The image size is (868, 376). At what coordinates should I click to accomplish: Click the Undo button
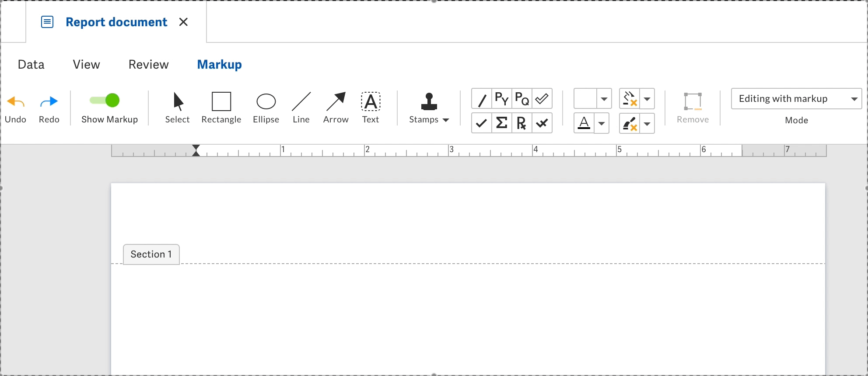tap(15, 108)
